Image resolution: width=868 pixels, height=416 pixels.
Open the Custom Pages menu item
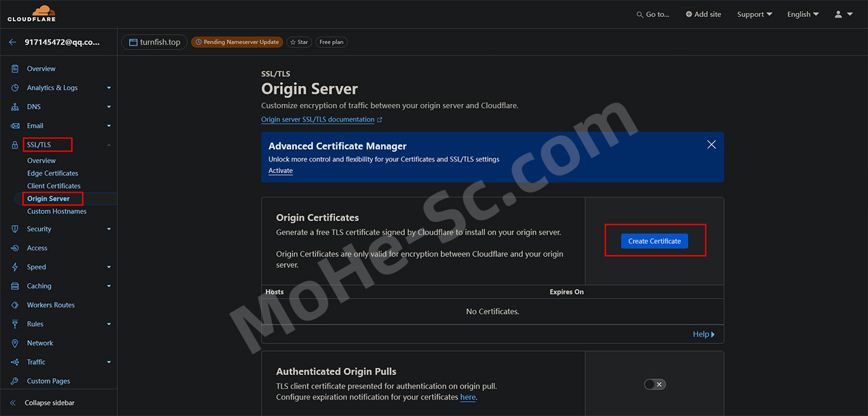click(49, 381)
